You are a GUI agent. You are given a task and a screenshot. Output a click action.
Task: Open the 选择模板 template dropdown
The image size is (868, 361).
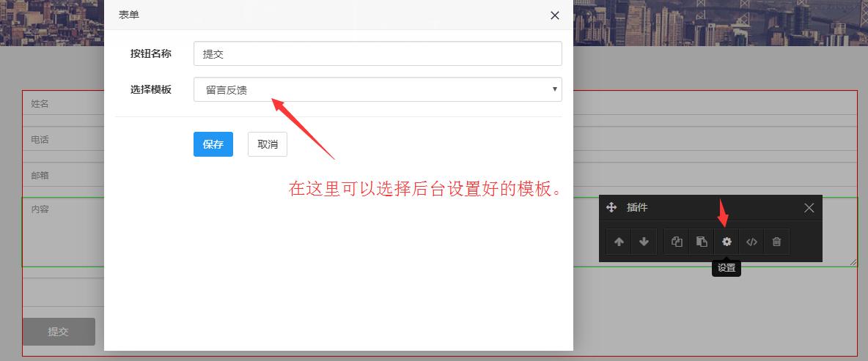tap(378, 89)
